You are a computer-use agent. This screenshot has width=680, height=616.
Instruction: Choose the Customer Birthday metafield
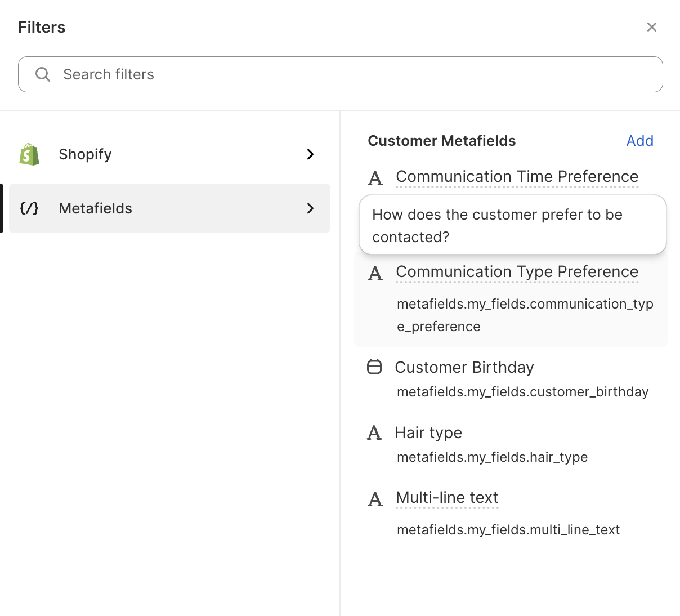click(x=464, y=367)
